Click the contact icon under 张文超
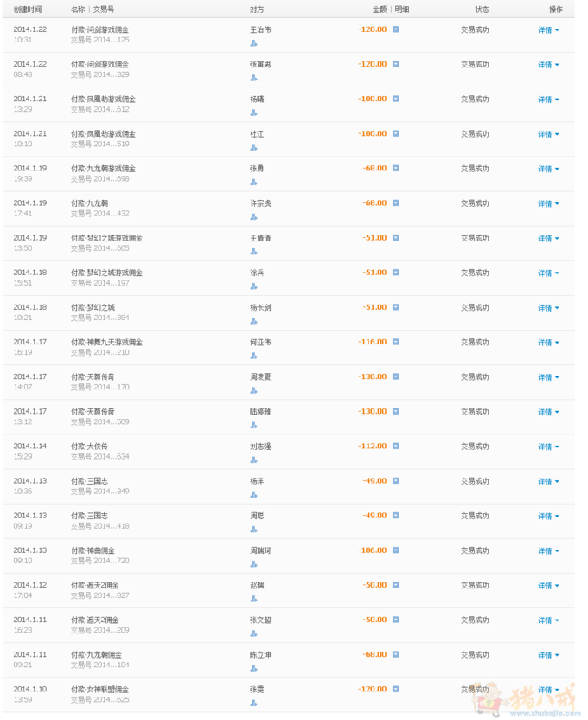 pos(253,633)
